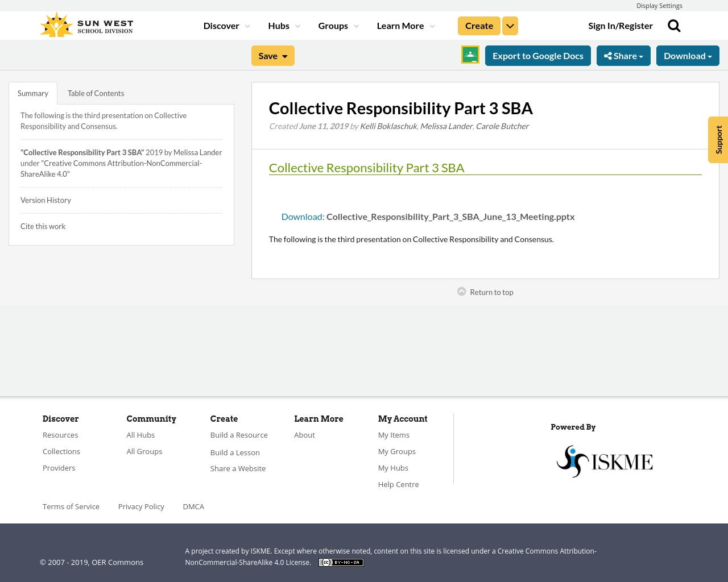Expand the Create menu chevron

click(510, 25)
